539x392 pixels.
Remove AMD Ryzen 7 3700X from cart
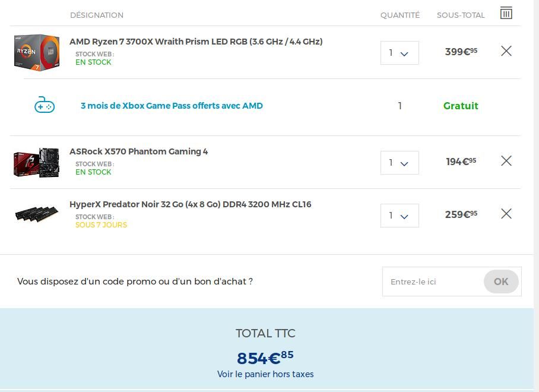coord(506,51)
